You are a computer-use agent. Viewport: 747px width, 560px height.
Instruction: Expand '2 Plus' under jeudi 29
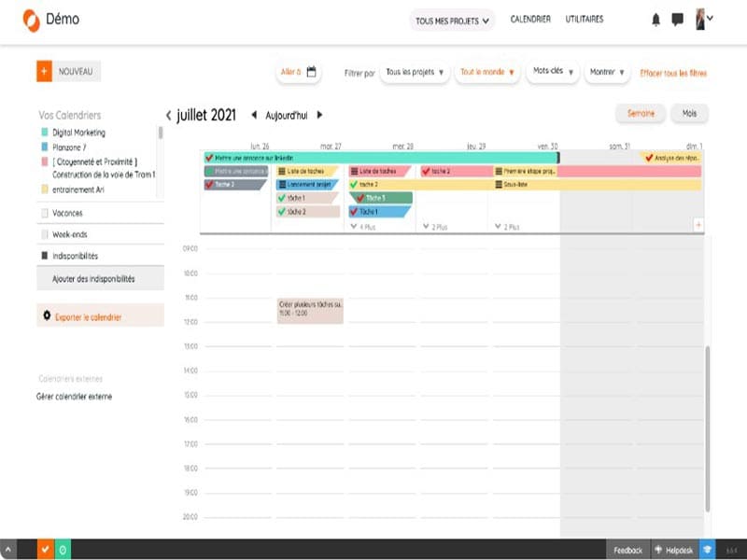[435, 227]
